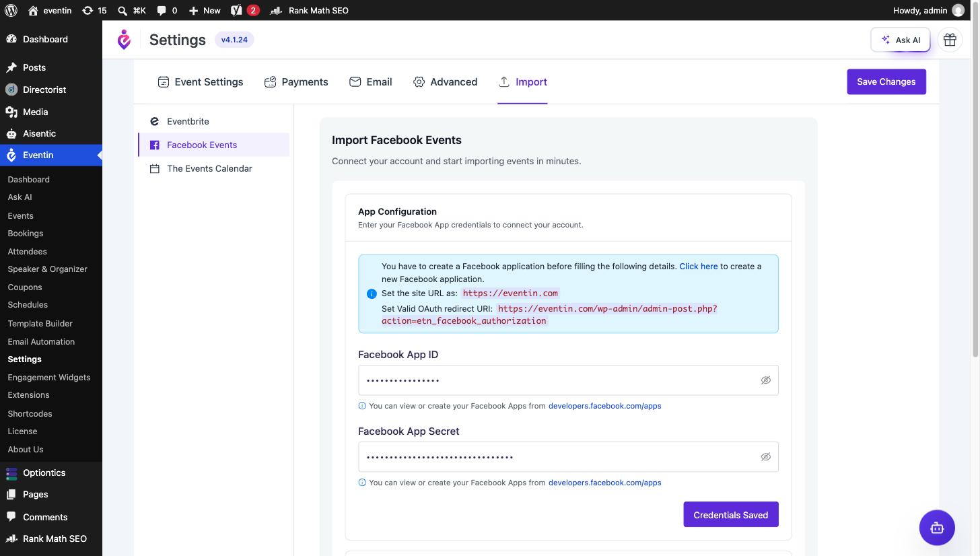Viewport: 980px width, 556px height.
Task: Click the Eventbrite logo icon
Action: [154, 121]
